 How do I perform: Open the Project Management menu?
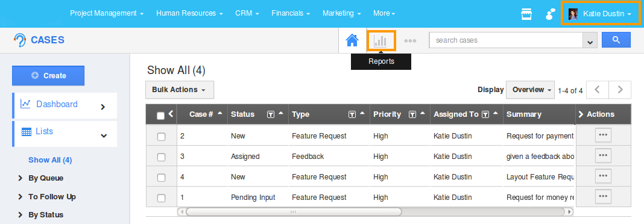click(x=107, y=13)
